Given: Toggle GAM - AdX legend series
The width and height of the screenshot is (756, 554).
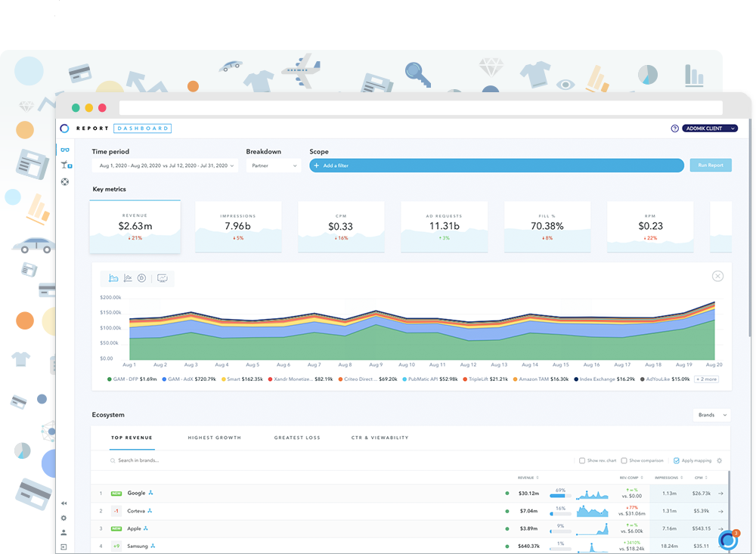Looking at the screenshot, I should pos(189,379).
